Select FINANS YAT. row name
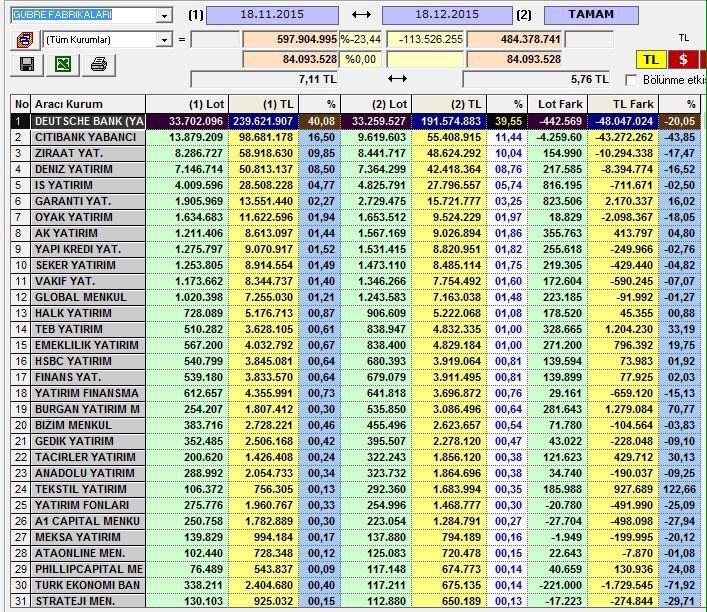The image size is (707, 612). pos(88,377)
